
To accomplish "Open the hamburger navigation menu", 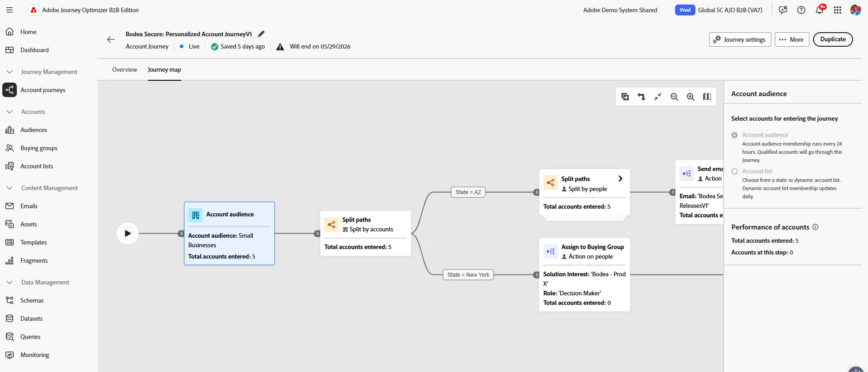I will (x=10, y=10).
